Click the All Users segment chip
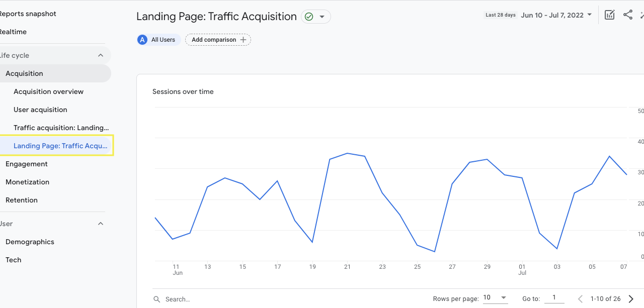Image resolution: width=644 pixels, height=308 pixels. pyautogui.click(x=158, y=40)
